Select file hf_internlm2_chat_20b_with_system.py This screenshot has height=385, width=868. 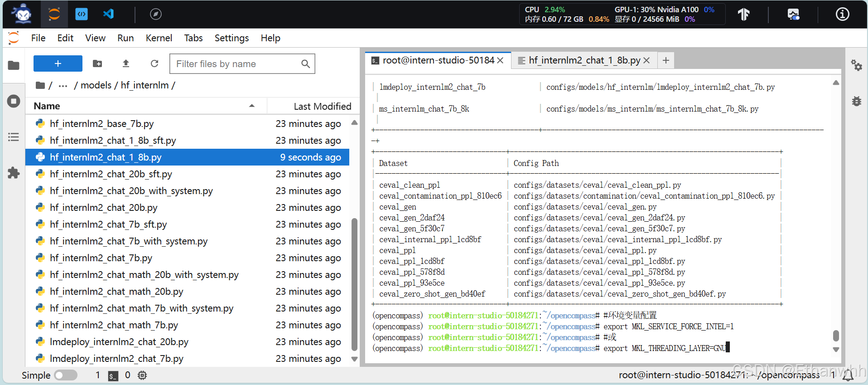click(x=187, y=191)
